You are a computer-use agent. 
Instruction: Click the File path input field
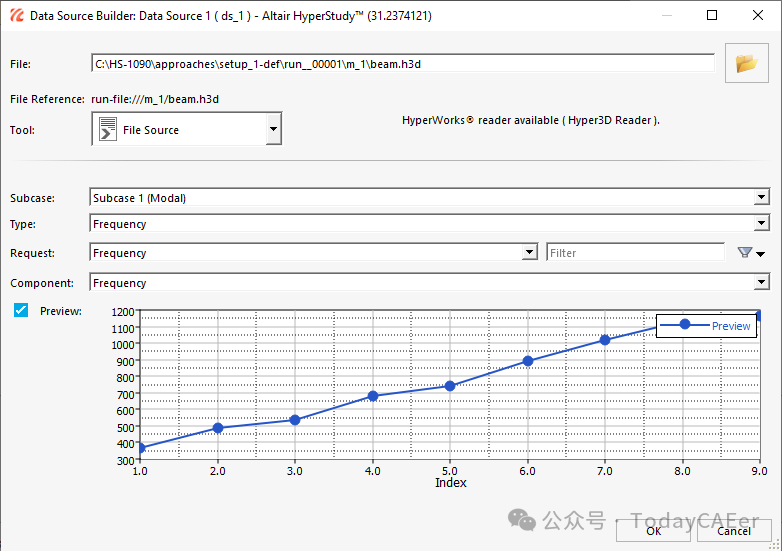(402, 64)
